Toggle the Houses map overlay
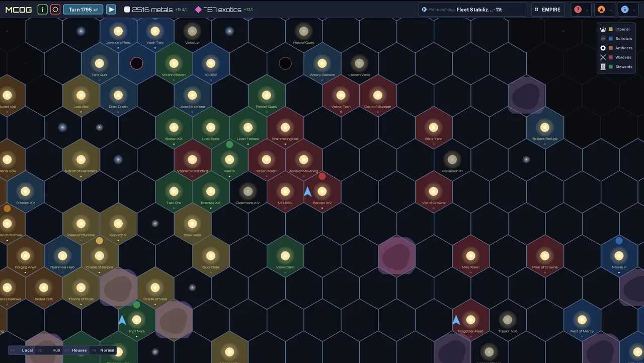 tap(75, 350)
